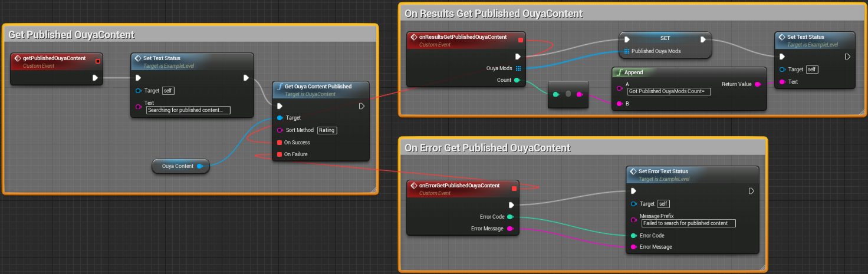Click Target pin on left Set Text Status node
Viewport: 868px width, 274px height.
pyautogui.click(x=139, y=91)
